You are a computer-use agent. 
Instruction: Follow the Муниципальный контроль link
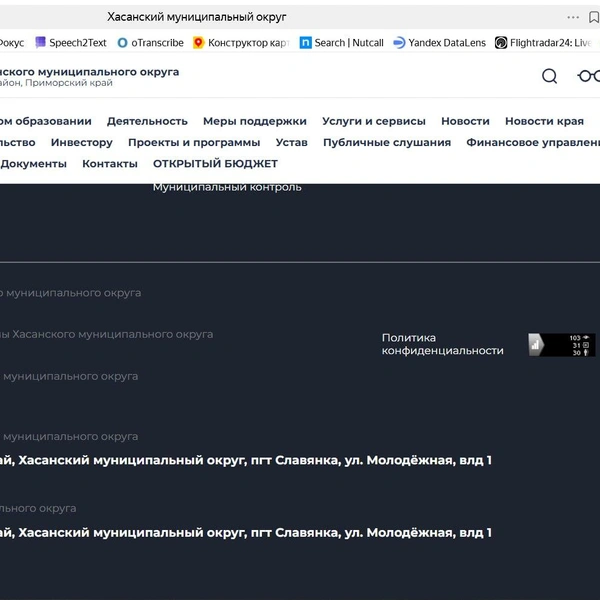pos(227,188)
